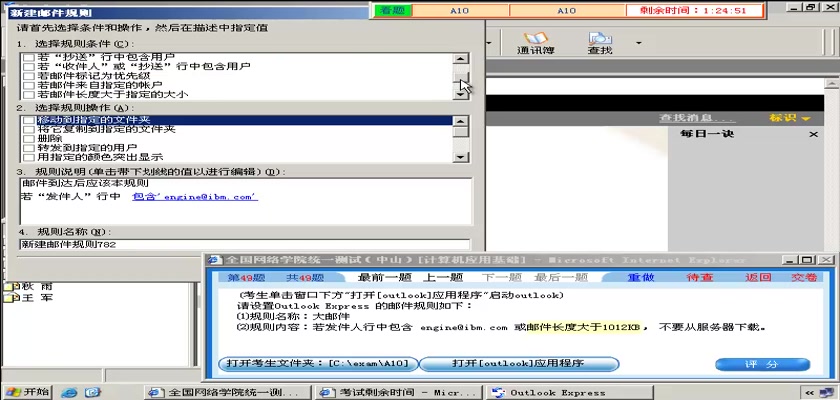Check the 删除 action checkbox
The height and width of the screenshot is (400, 840).
(28, 139)
